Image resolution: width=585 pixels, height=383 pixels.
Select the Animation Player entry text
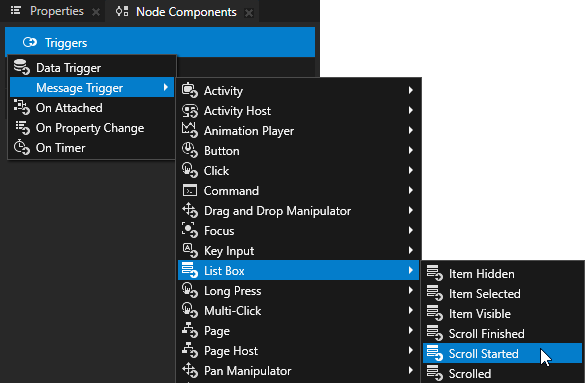[x=249, y=131]
